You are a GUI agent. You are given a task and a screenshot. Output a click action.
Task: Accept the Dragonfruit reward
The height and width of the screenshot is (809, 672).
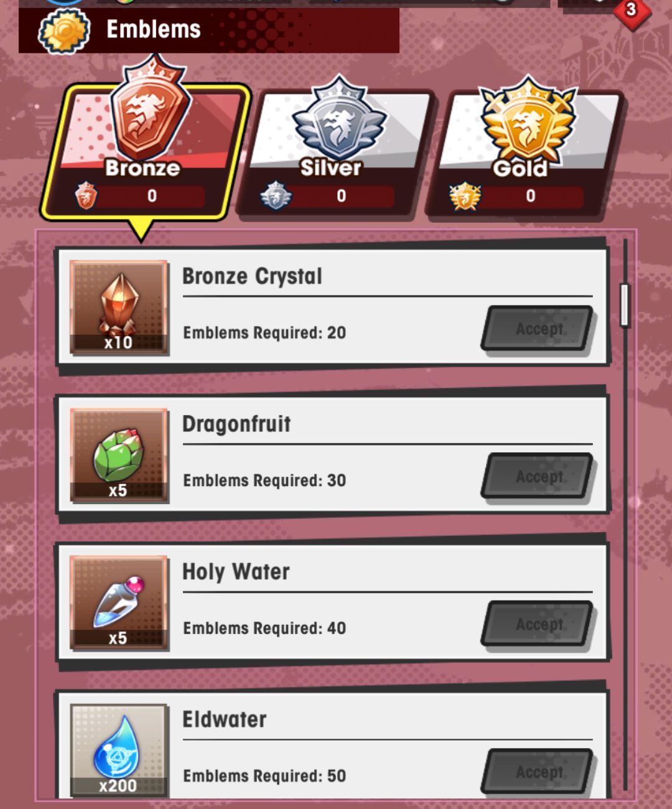[x=538, y=477]
